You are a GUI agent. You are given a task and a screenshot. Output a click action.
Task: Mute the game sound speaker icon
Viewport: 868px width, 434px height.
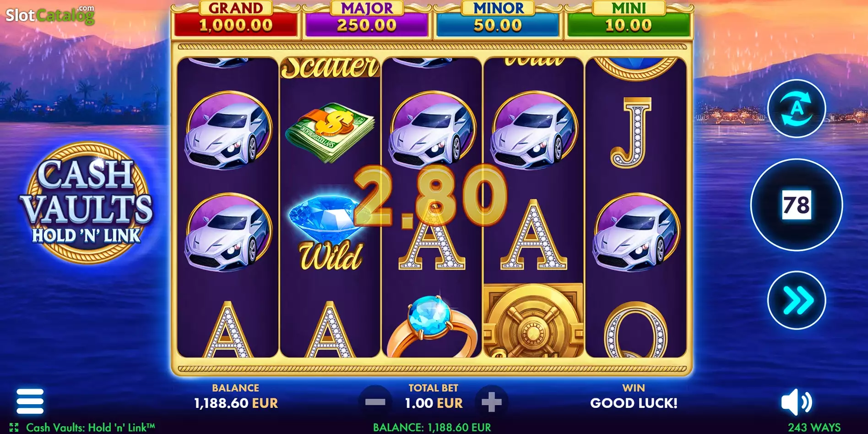(x=796, y=402)
